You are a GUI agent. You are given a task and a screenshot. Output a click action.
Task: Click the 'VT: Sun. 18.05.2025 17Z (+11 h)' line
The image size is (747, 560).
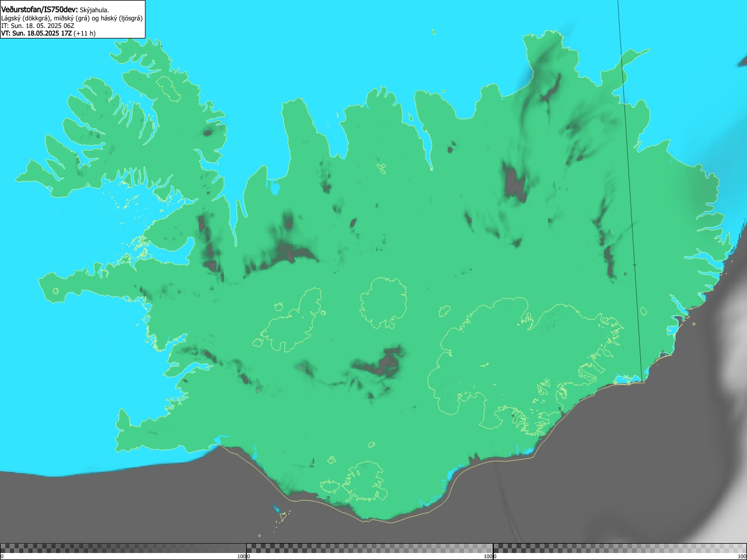pyautogui.click(x=48, y=33)
